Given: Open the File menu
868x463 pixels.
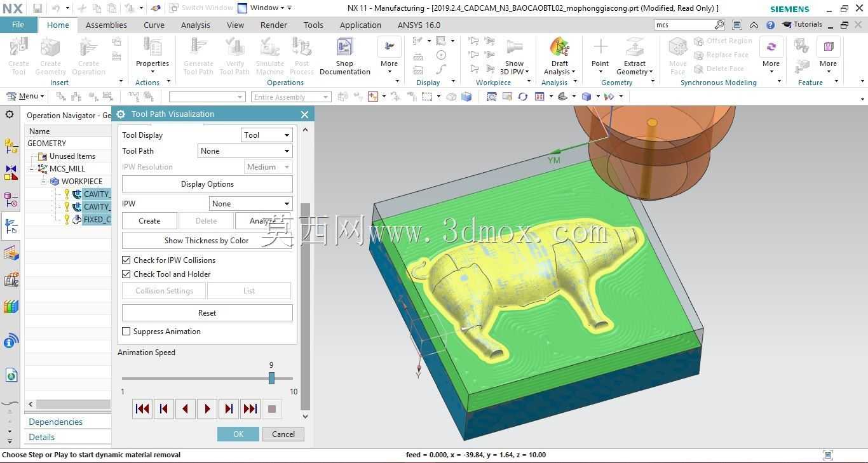Looking at the screenshot, I should [18, 25].
